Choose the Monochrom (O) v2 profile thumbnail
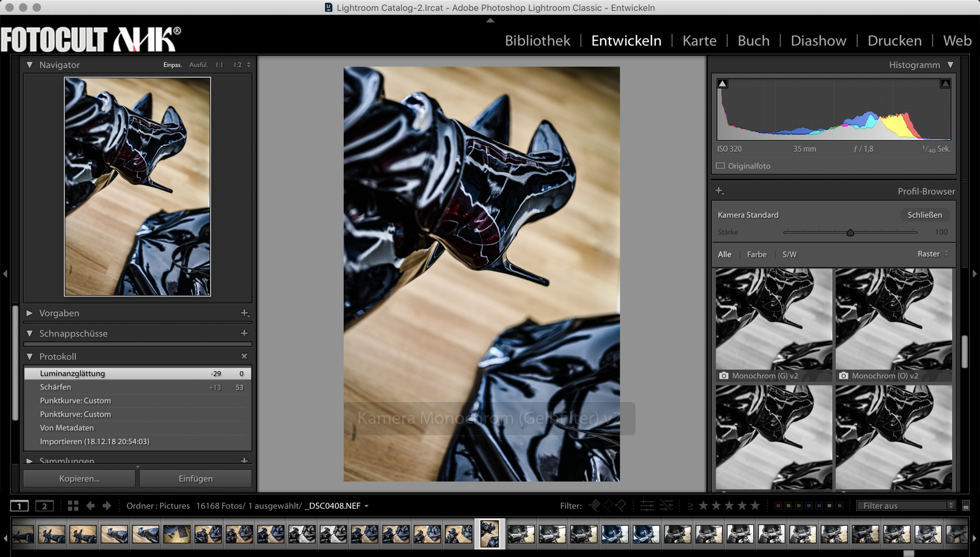 pyautogui.click(x=893, y=325)
